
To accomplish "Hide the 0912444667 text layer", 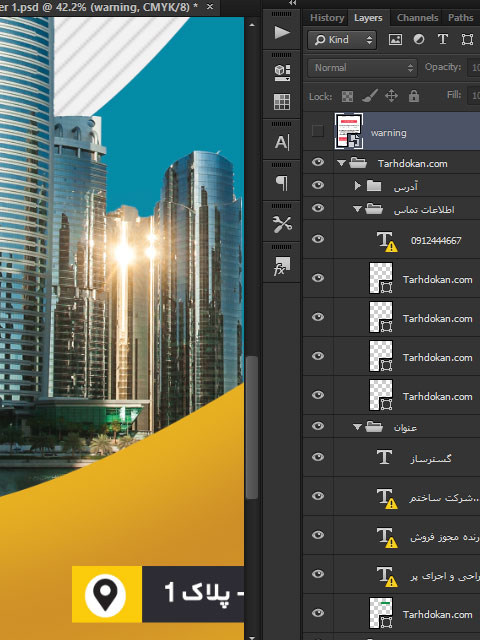I will coord(318,239).
